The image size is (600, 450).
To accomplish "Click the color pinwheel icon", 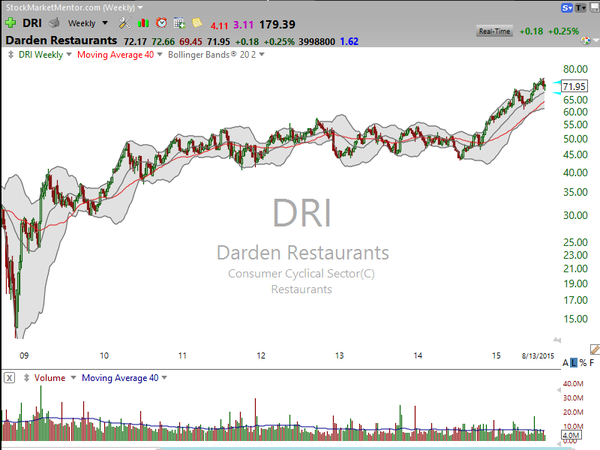I will point(585,40).
